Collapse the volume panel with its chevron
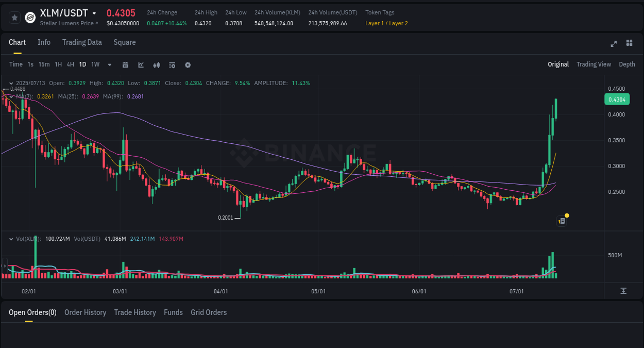644x348 pixels. (x=11, y=239)
